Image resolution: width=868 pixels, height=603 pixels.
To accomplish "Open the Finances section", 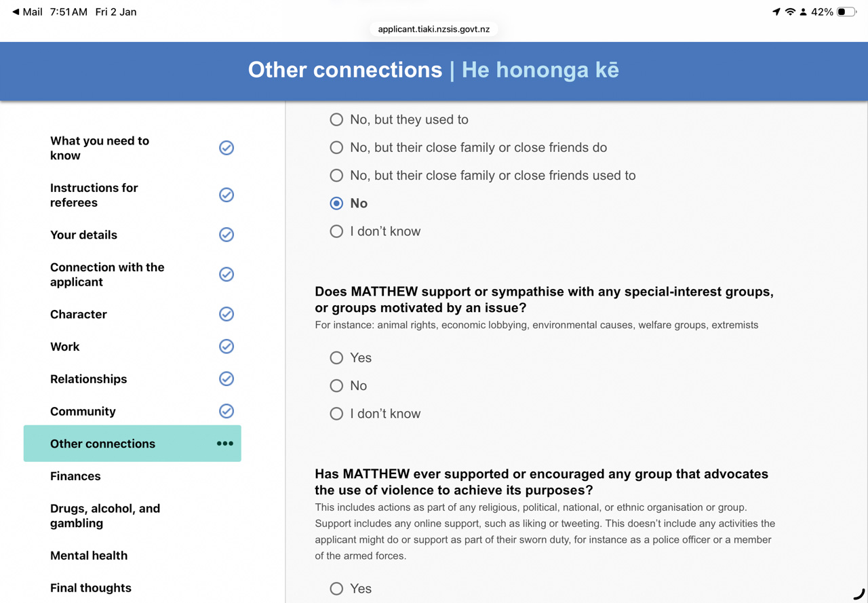I will (x=75, y=476).
